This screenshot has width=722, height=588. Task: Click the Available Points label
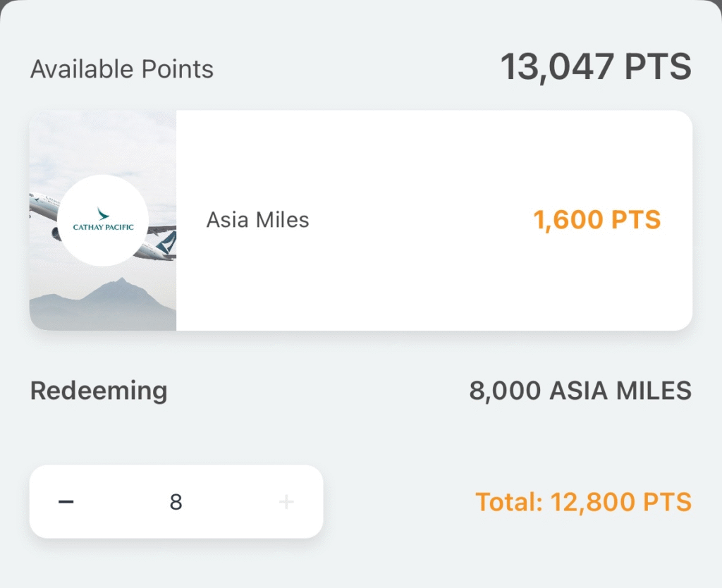(121, 69)
